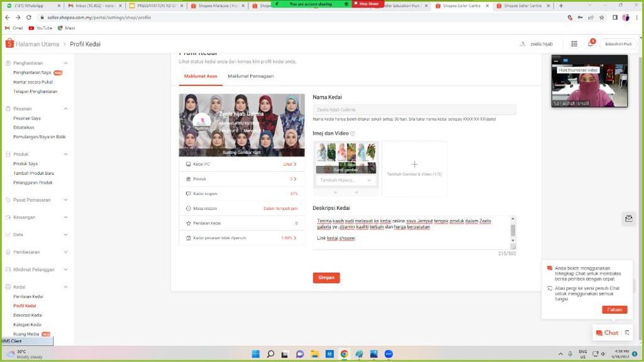Open Chrome from the taskbar
644x362 pixels.
pyautogui.click(x=344, y=354)
